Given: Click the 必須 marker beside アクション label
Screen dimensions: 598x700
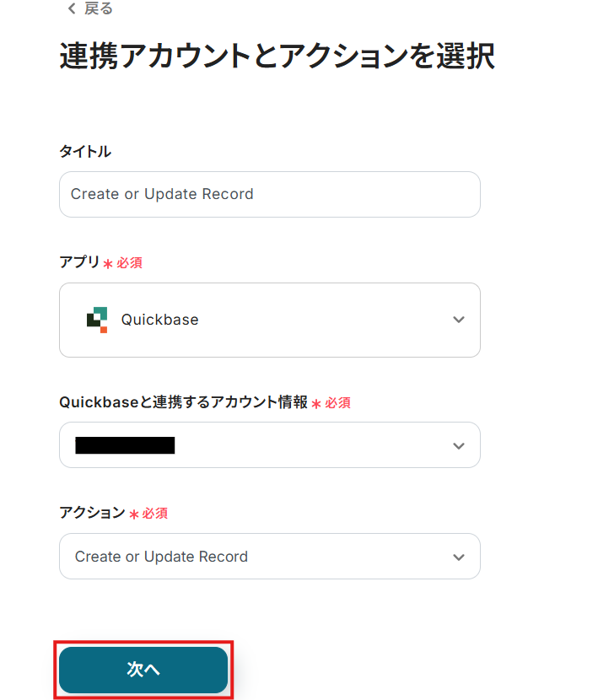Looking at the screenshot, I should 154,513.
